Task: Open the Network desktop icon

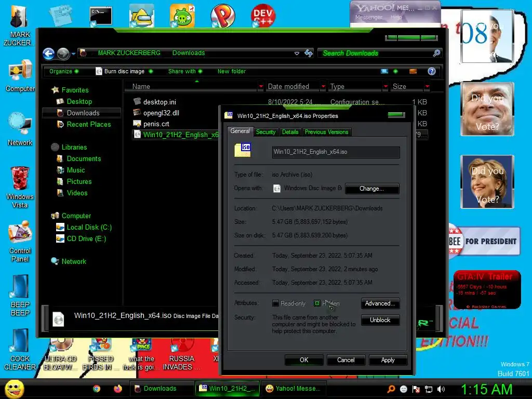Action: (x=20, y=129)
